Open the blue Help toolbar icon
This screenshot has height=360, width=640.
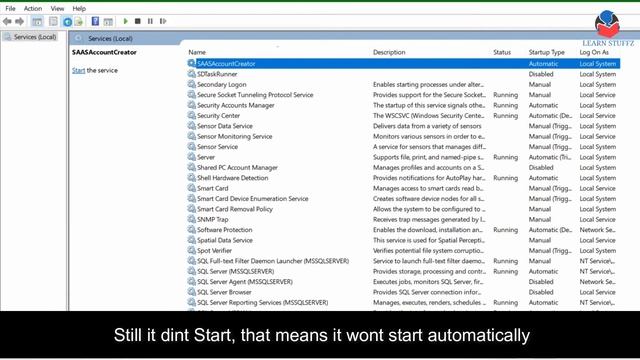pyautogui.click(x=95, y=21)
